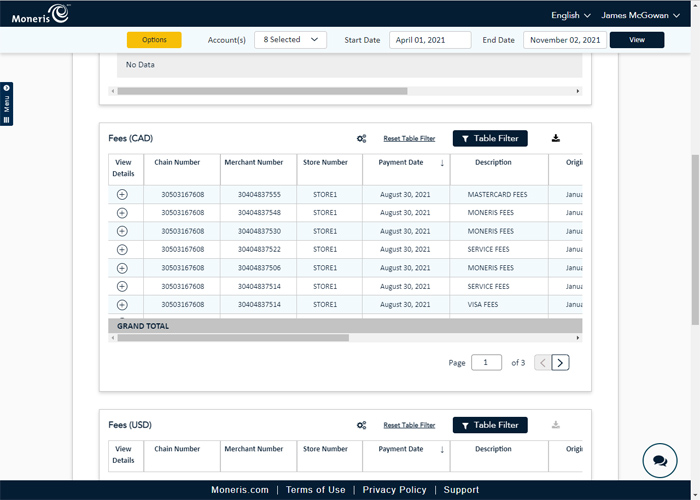
Task: Expand details for MASTERCARD FEES row
Action: click(122, 195)
